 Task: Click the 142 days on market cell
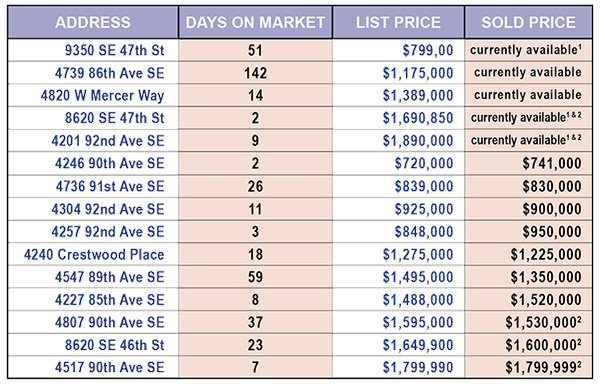pyautogui.click(x=255, y=73)
